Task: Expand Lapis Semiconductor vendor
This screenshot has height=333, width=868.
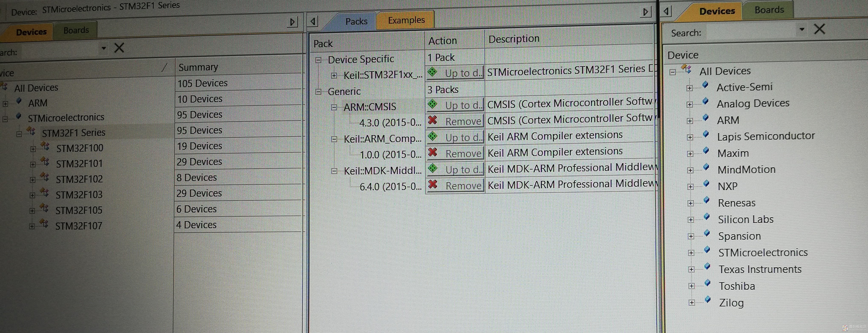Action: pos(690,138)
